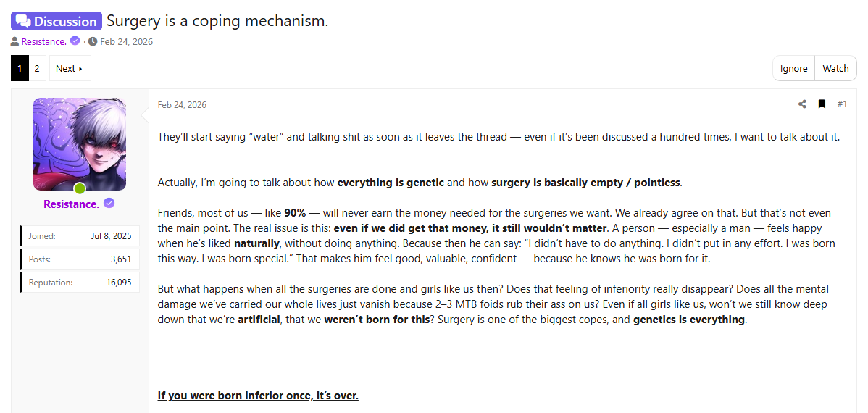
Task: Click the Discussion prefix chat icon
Action: point(23,21)
